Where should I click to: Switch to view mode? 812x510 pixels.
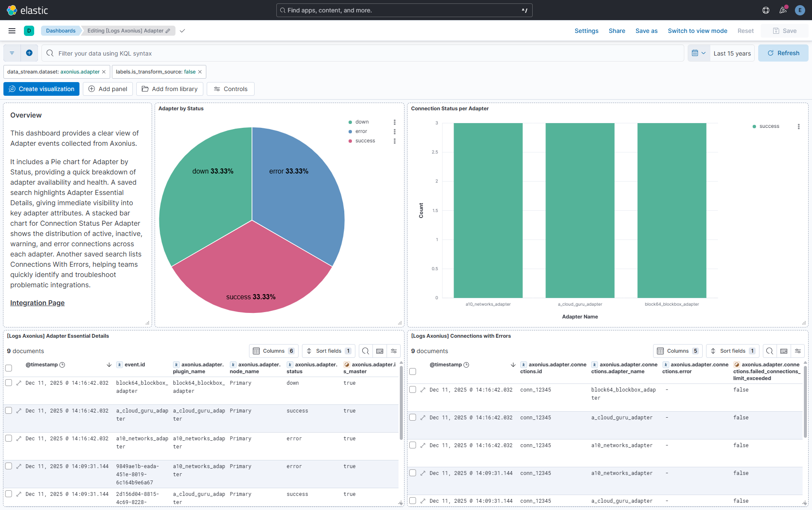(698, 31)
